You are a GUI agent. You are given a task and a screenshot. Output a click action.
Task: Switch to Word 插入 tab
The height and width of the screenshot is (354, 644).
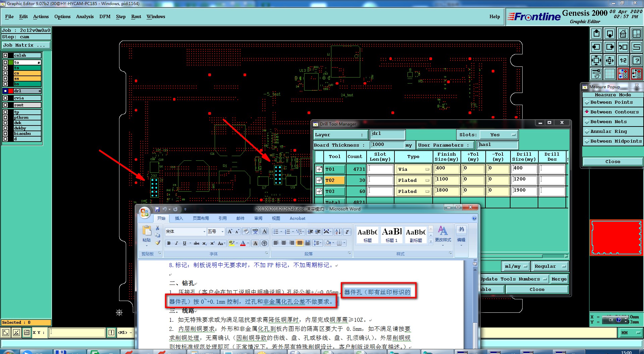coord(179,218)
